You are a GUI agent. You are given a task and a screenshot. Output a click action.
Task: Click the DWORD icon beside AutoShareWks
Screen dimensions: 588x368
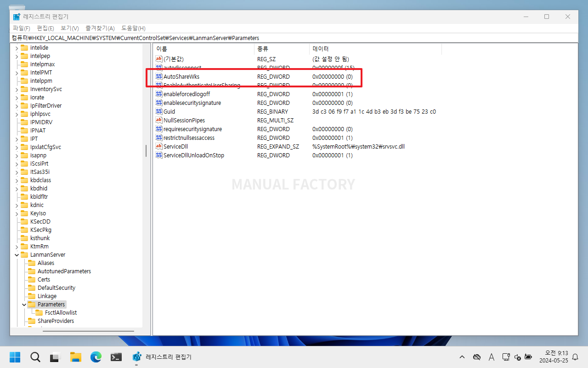(x=158, y=76)
